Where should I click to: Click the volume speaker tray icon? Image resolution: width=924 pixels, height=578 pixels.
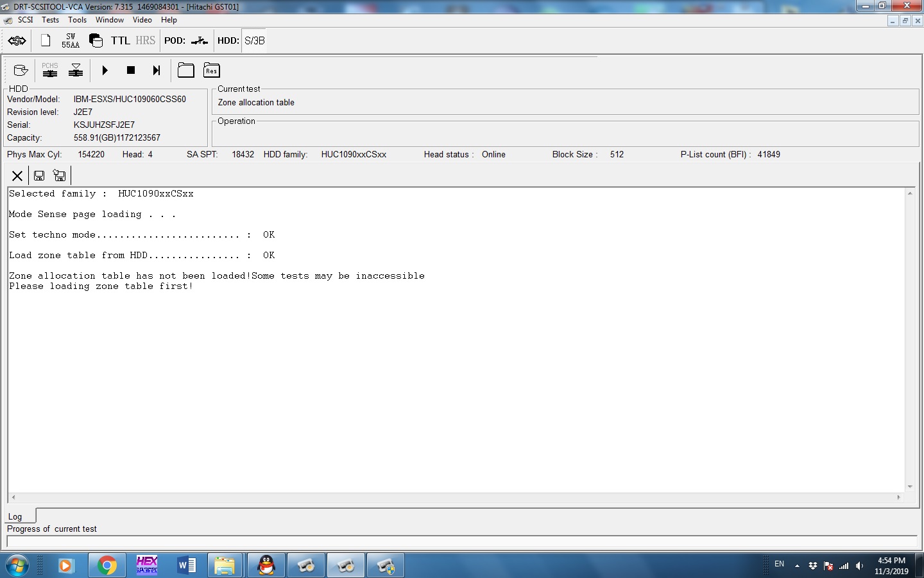pyautogui.click(x=859, y=566)
